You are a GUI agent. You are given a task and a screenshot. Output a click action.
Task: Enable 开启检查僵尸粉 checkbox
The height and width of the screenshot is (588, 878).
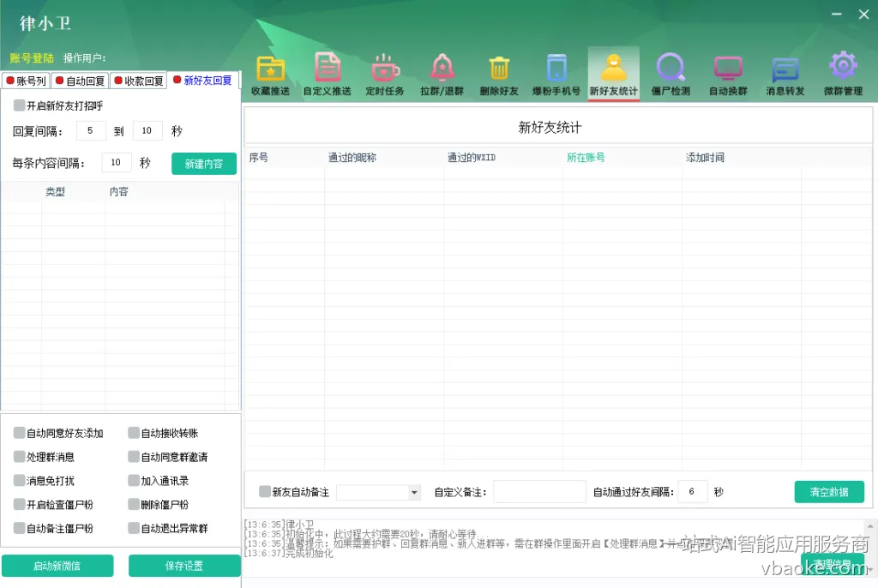click(20, 505)
